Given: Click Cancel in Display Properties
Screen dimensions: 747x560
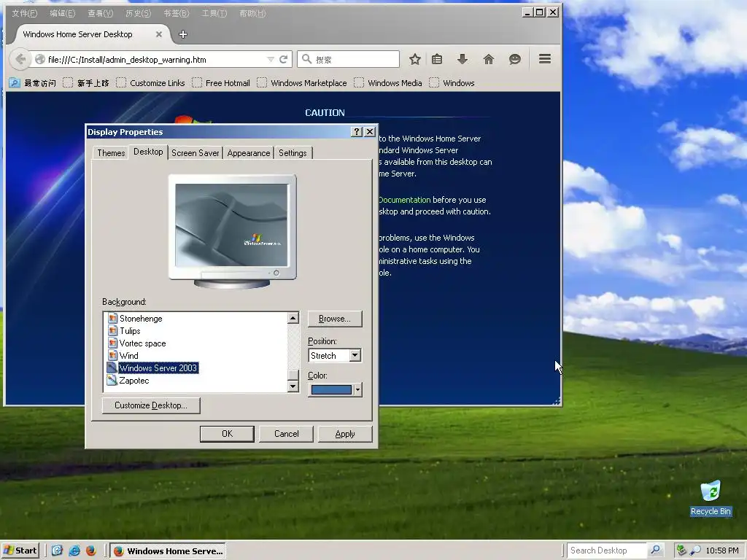Looking at the screenshot, I should [286, 434].
